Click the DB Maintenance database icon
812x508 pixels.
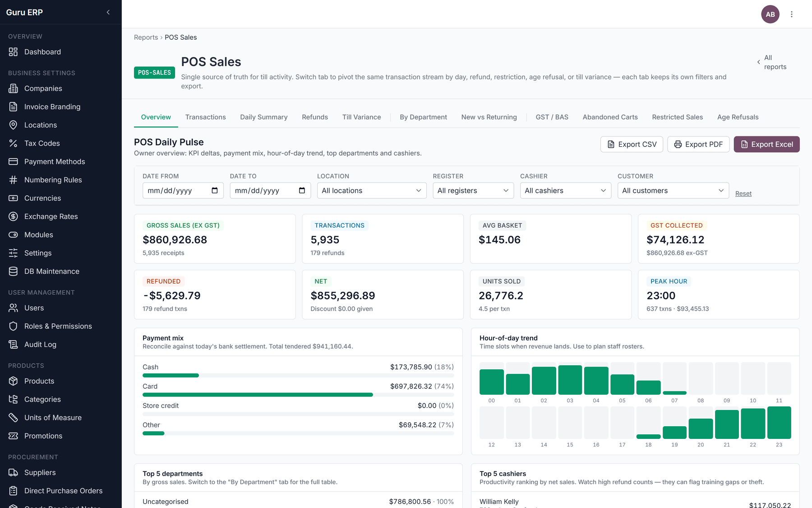tap(13, 271)
